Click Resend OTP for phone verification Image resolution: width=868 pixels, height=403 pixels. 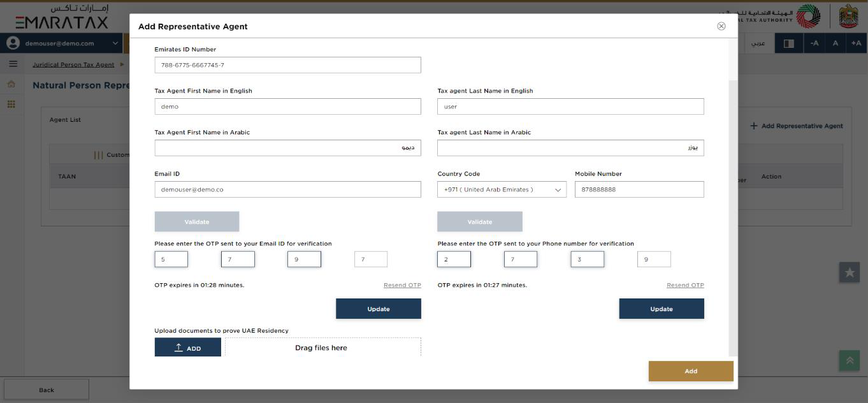click(x=685, y=285)
